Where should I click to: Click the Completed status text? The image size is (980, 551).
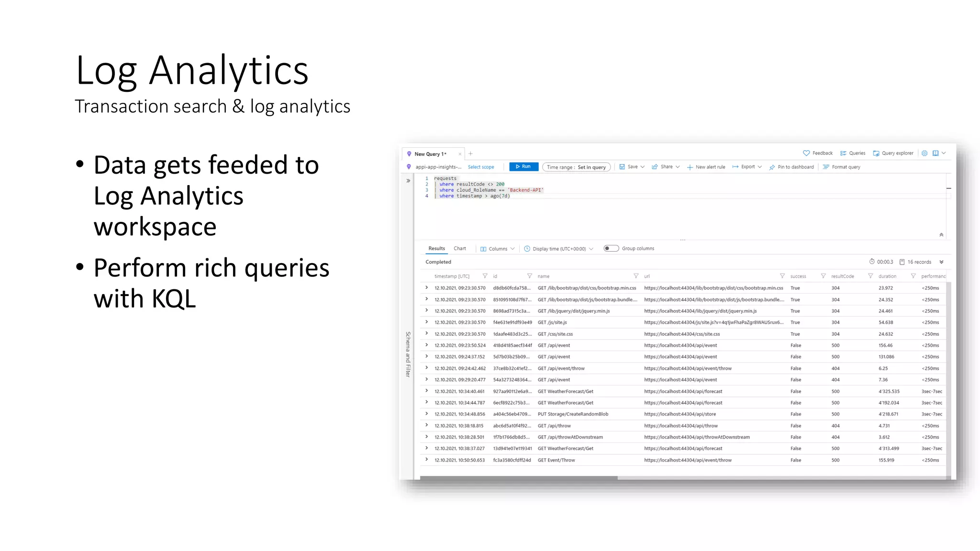[x=438, y=262]
